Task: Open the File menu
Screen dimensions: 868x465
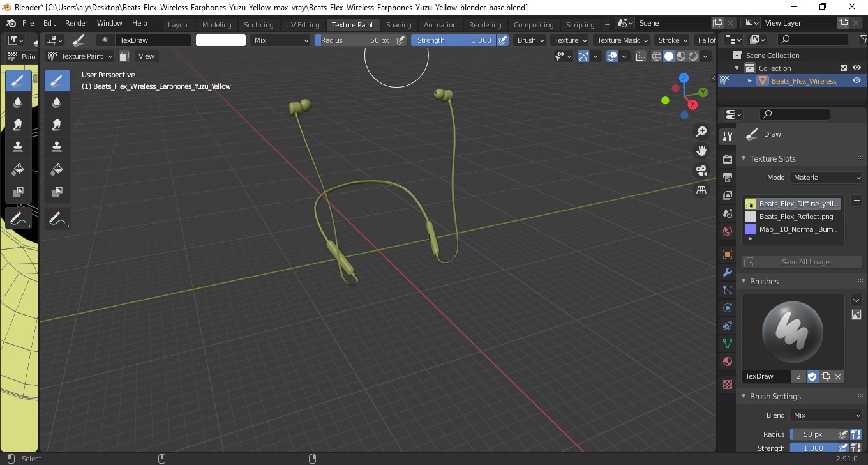Action: tap(28, 23)
